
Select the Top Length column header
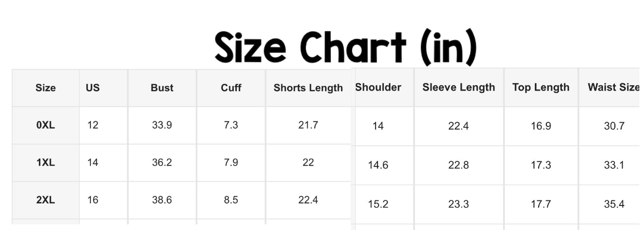(x=541, y=87)
